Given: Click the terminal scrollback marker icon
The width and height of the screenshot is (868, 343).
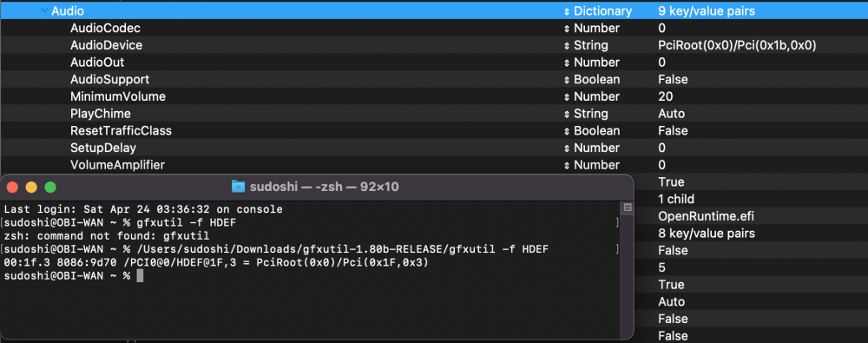Looking at the screenshot, I should (x=628, y=208).
